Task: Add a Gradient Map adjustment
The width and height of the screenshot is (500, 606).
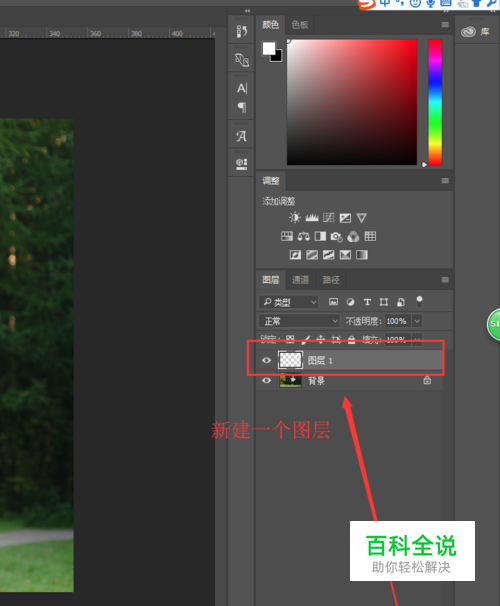Action: click(362, 255)
